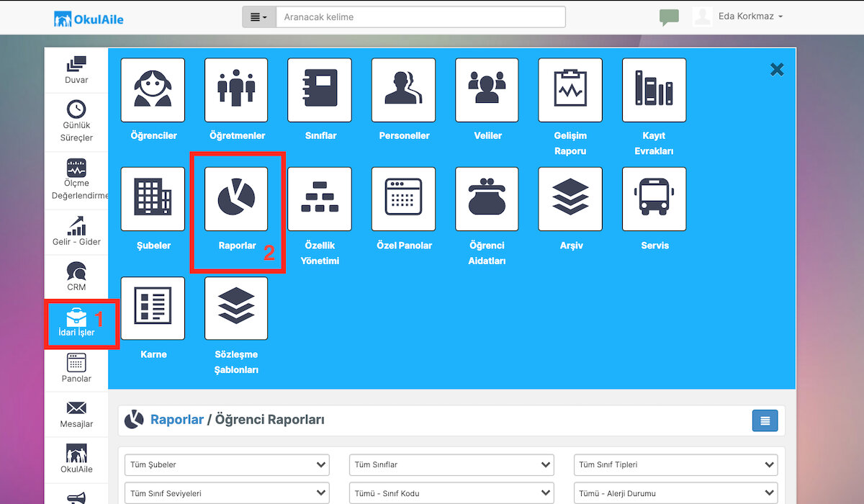Go to Duvar in the sidebar

click(x=76, y=71)
